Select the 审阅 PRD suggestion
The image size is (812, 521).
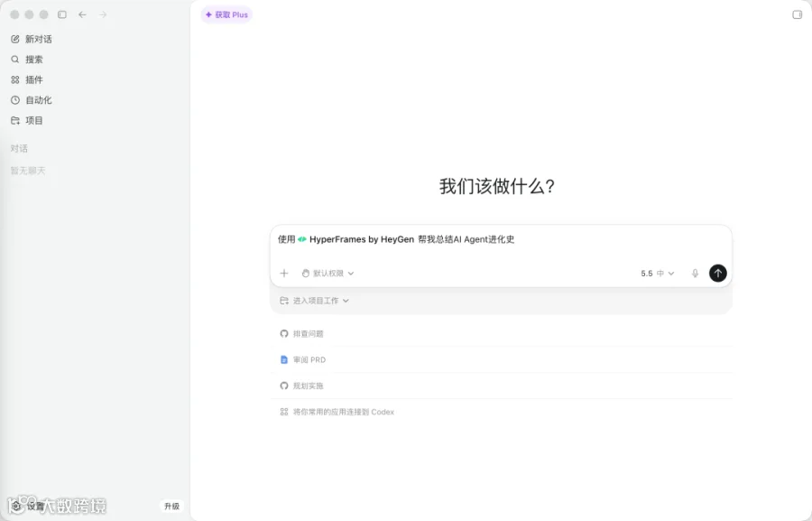303,359
